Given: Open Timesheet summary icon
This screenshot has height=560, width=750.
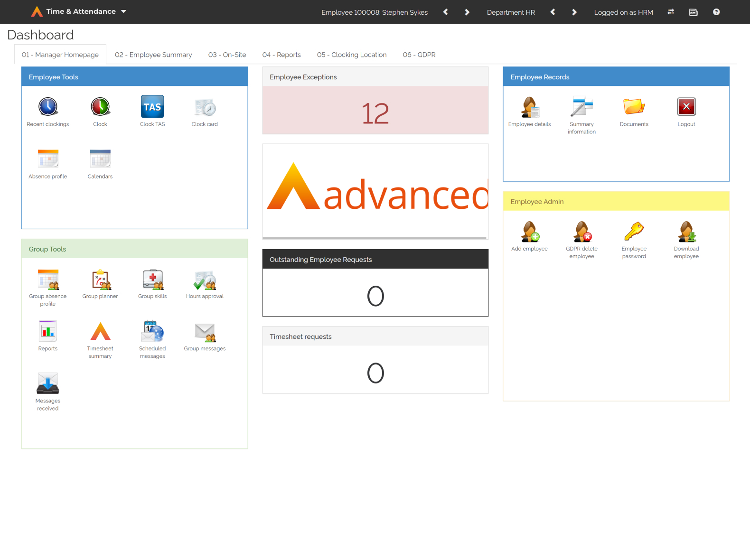Looking at the screenshot, I should tap(100, 331).
